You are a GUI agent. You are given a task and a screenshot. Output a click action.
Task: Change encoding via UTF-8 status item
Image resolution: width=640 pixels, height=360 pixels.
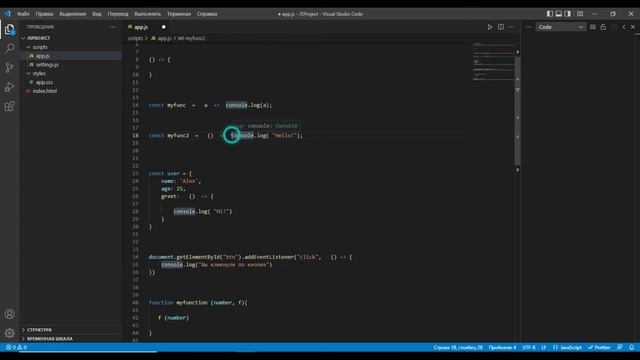coord(529,347)
